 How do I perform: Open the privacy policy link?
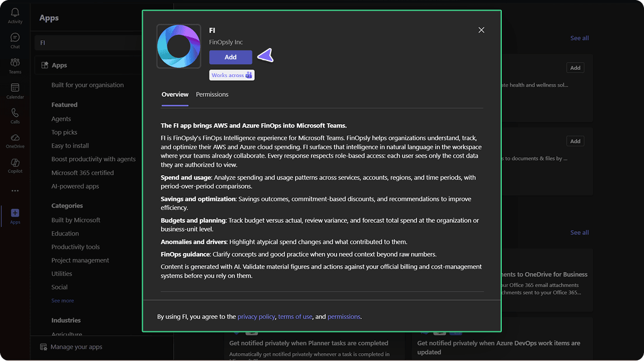(x=256, y=317)
